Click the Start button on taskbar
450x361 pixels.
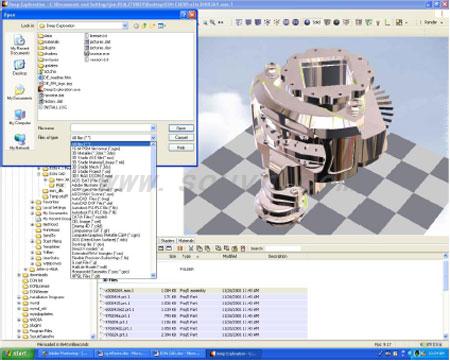[17, 354]
